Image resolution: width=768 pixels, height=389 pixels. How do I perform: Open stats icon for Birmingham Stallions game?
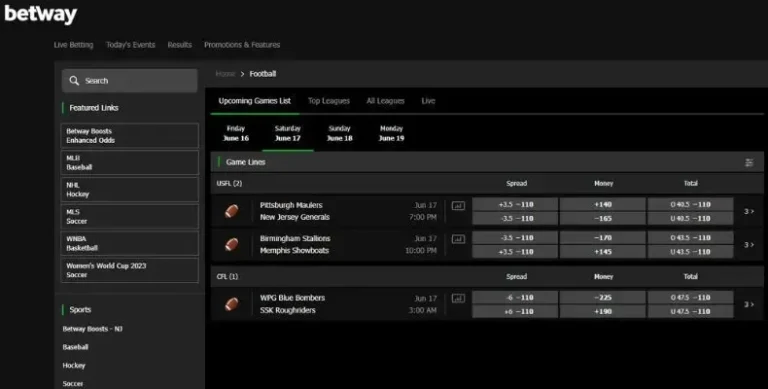458,239
